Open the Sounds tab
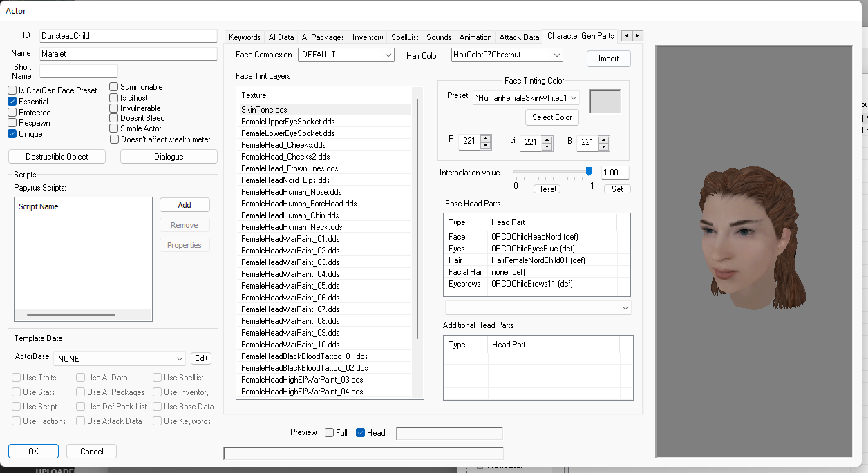 pyautogui.click(x=439, y=37)
